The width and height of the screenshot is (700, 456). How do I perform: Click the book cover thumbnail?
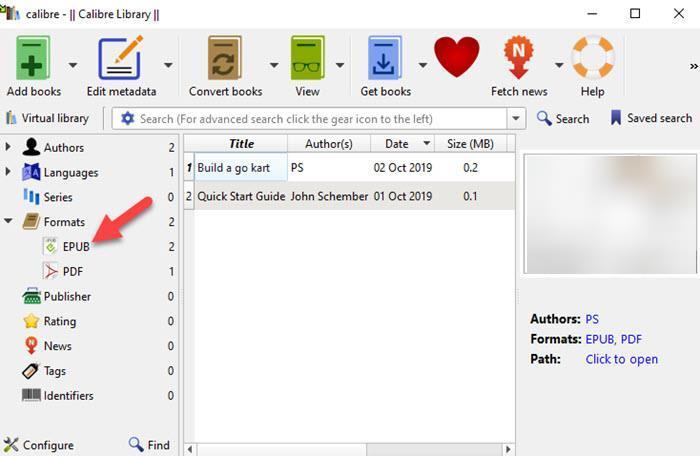tap(610, 214)
